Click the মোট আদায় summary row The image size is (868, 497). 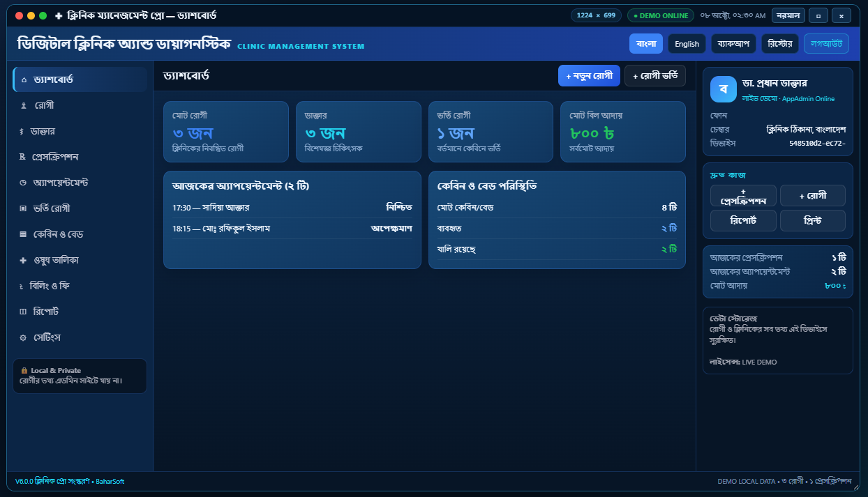point(778,285)
